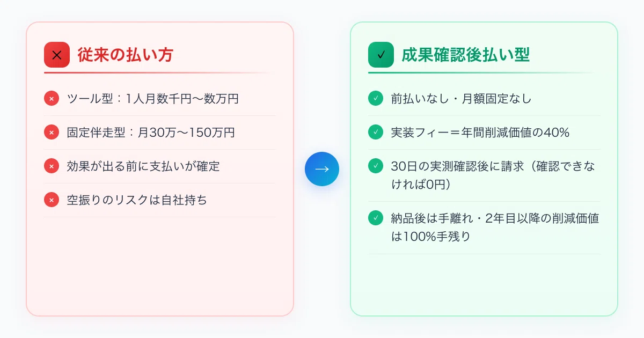Select the 成果確認後払い型 heading text
Image resolution: width=644 pixels, height=338 pixels.
tap(466, 55)
